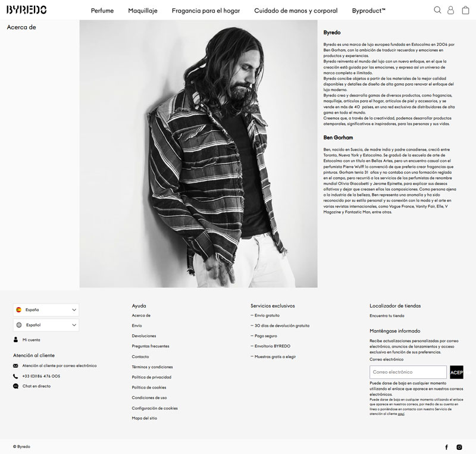Click the Ben Gorham heading text
Viewport: 476px width, 454px height.
point(338,137)
